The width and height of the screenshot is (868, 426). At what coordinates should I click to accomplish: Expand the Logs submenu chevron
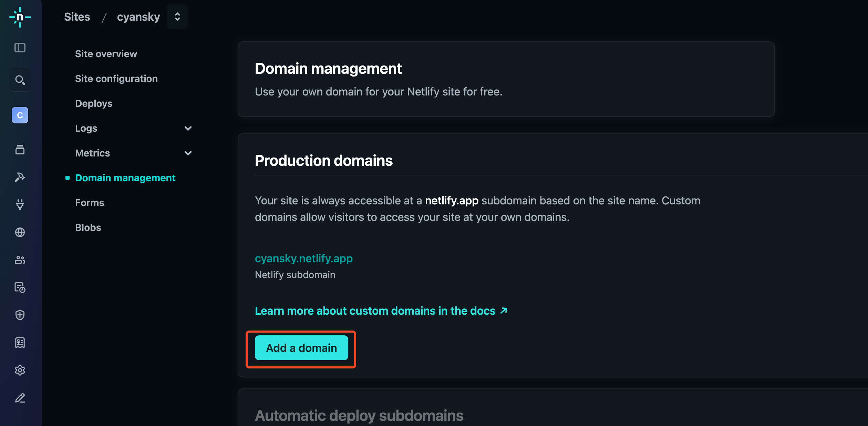coord(188,128)
